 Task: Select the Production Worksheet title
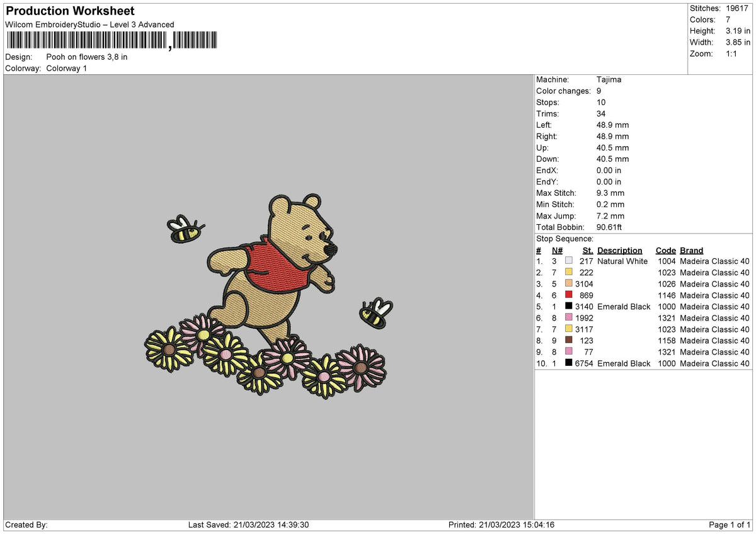tap(70, 11)
